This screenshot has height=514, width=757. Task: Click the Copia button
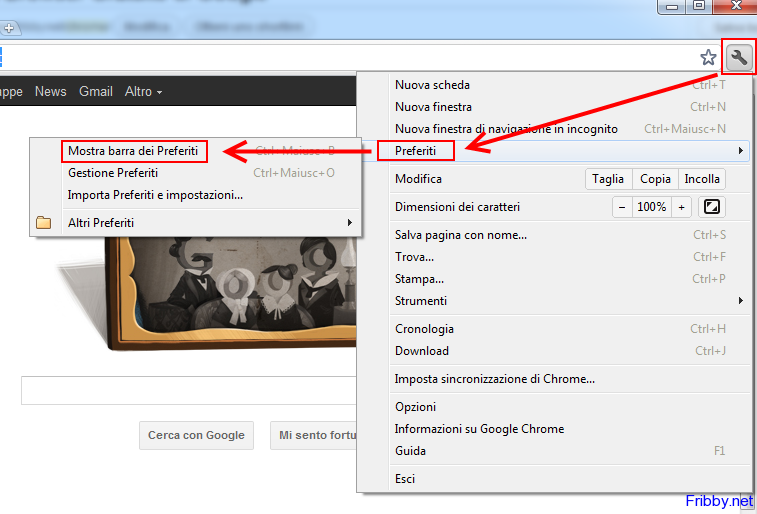pyautogui.click(x=655, y=179)
